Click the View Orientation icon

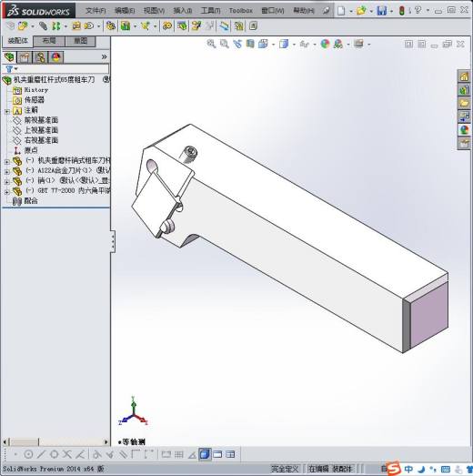(263, 44)
